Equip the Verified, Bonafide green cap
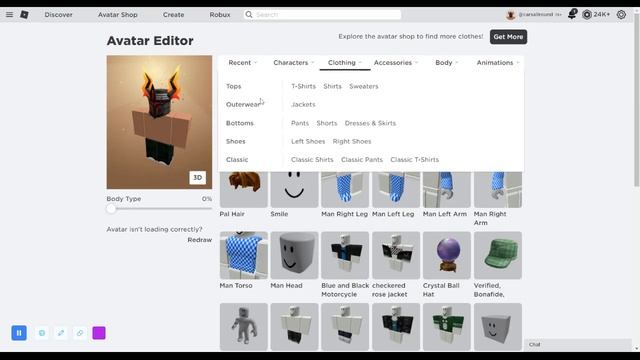640x360 pixels. coord(498,256)
